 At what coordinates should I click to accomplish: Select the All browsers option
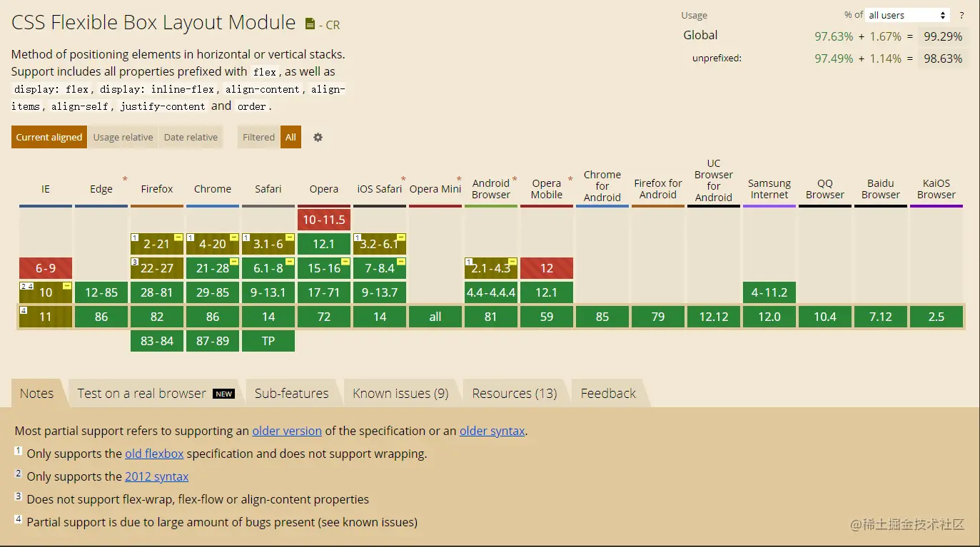coord(291,138)
